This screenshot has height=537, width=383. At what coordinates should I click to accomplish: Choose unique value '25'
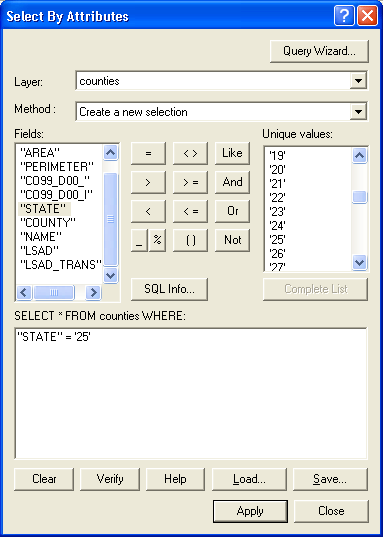click(x=277, y=239)
